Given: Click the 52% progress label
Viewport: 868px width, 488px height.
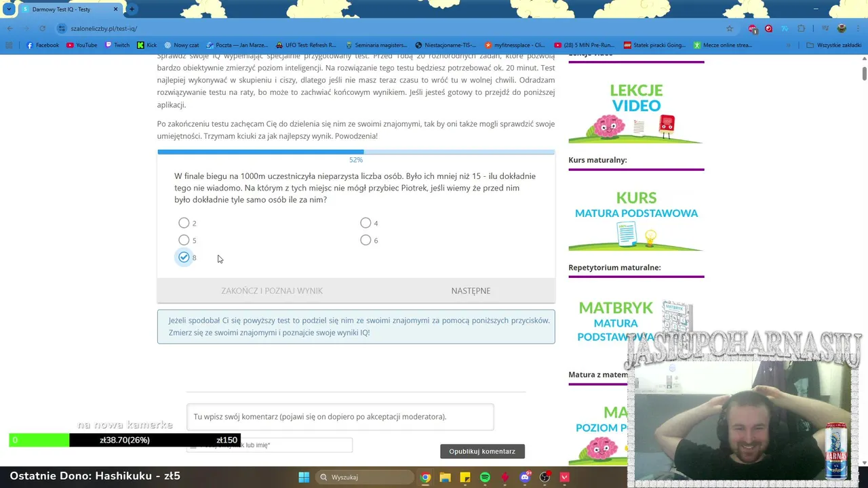Looking at the screenshot, I should click(356, 160).
